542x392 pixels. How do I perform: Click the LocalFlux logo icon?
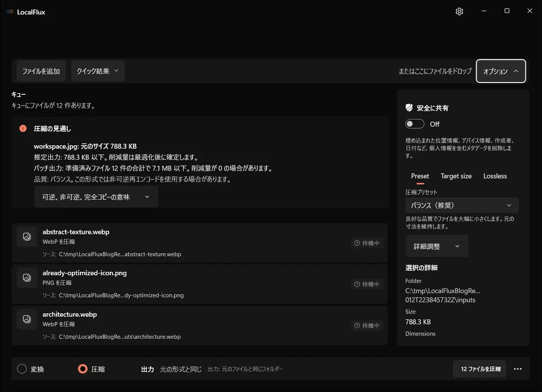(9, 12)
